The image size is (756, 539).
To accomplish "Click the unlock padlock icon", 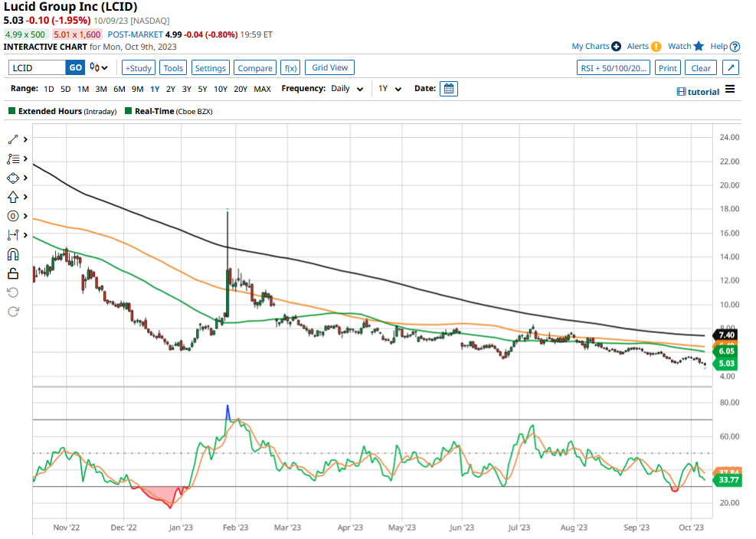I will [x=13, y=273].
